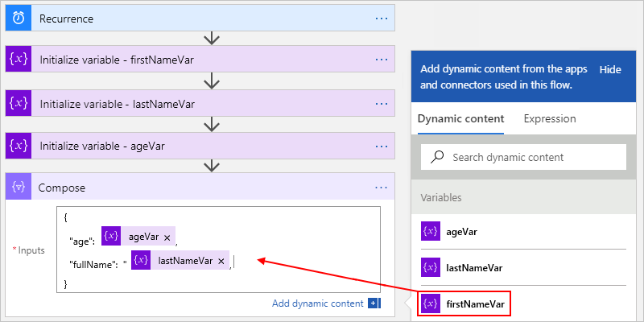
Task: Click the Recurrence trigger clock icon
Action: click(19, 18)
